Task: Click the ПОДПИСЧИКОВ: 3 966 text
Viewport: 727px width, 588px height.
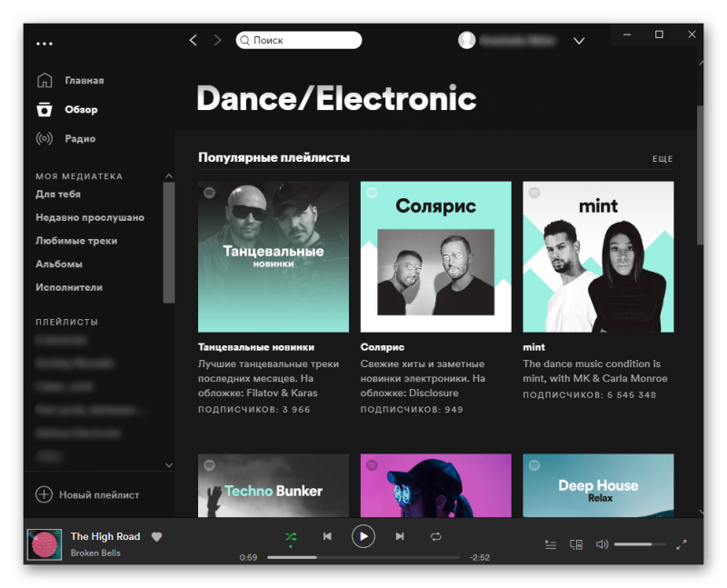Action: click(254, 410)
